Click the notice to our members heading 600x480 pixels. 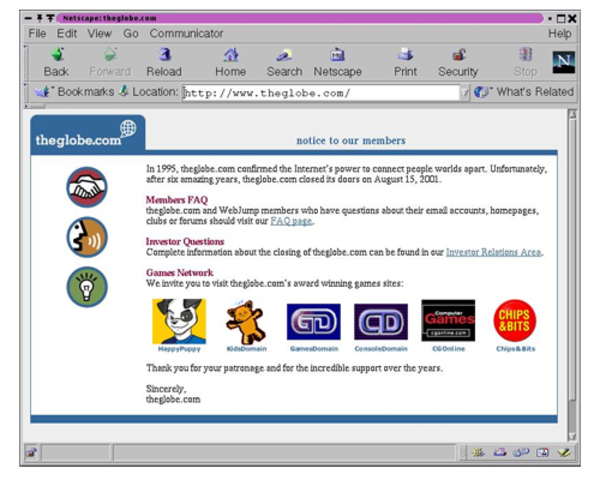[x=351, y=140]
